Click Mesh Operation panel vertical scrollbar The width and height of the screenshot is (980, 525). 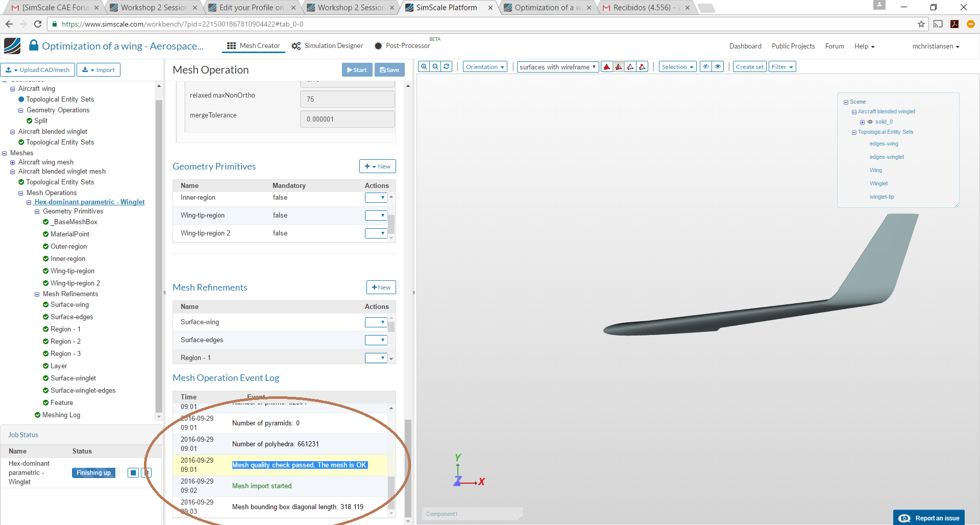(408, 467)
